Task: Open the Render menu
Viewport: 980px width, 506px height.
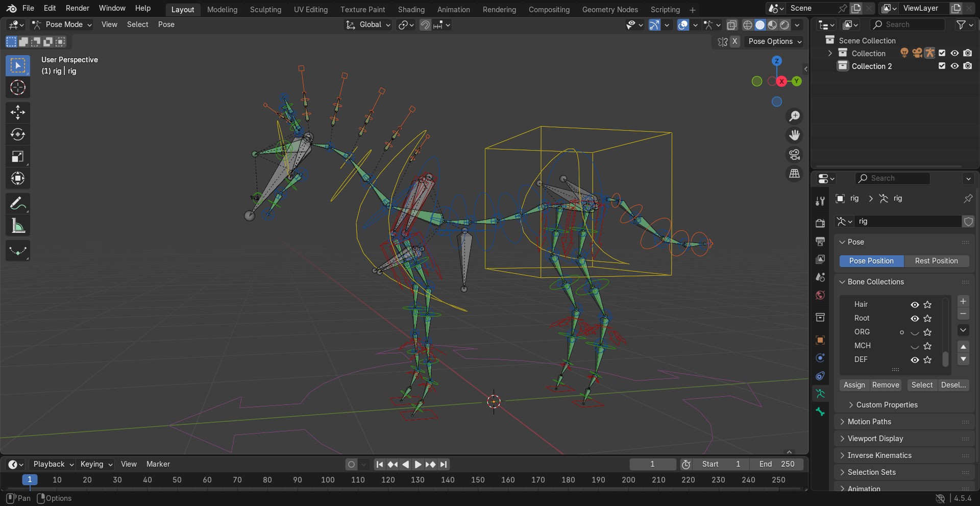Action: click(x=78, y=8)
